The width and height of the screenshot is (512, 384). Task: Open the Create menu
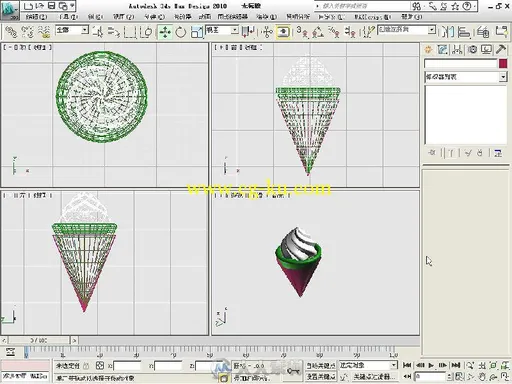coord(154,16)
